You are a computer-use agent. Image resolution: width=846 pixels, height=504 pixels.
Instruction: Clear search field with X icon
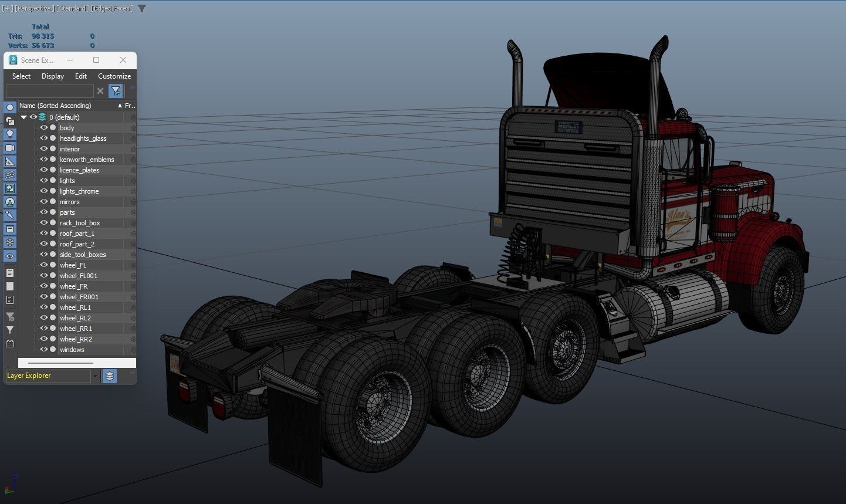100,91
